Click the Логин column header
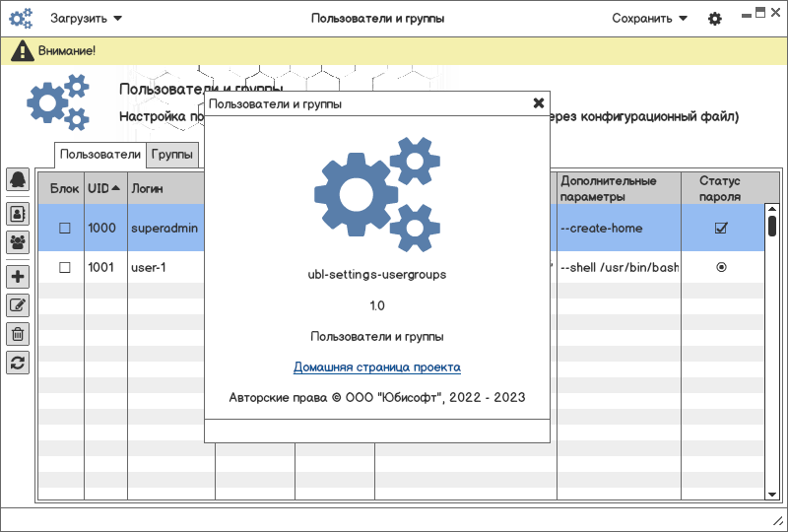 coord(165,188)
